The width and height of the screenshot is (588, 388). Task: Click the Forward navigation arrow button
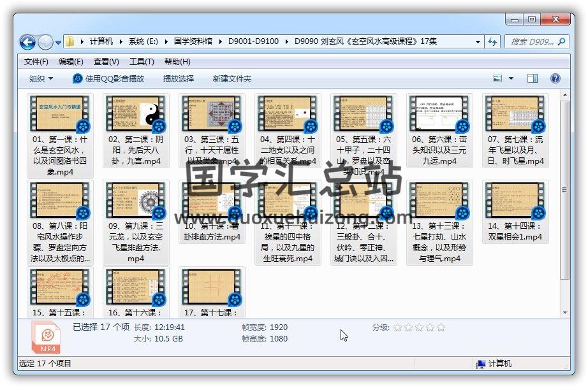45,42
